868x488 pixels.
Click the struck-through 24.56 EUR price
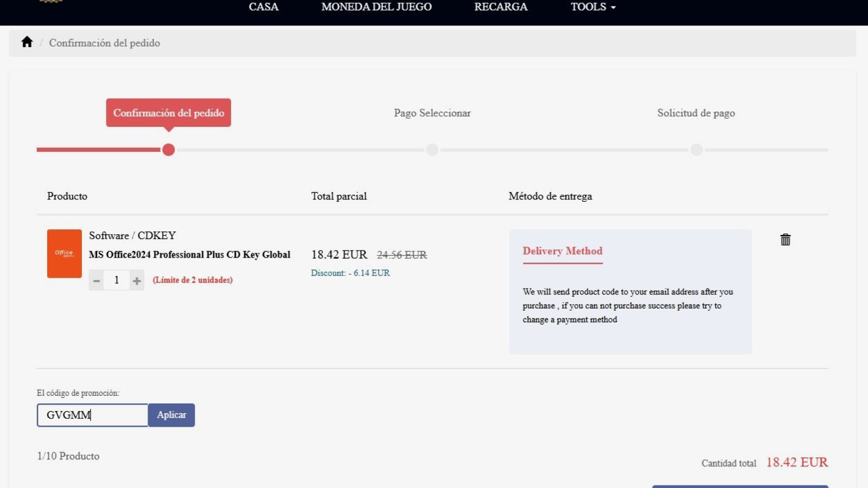[x=402, y=255]
